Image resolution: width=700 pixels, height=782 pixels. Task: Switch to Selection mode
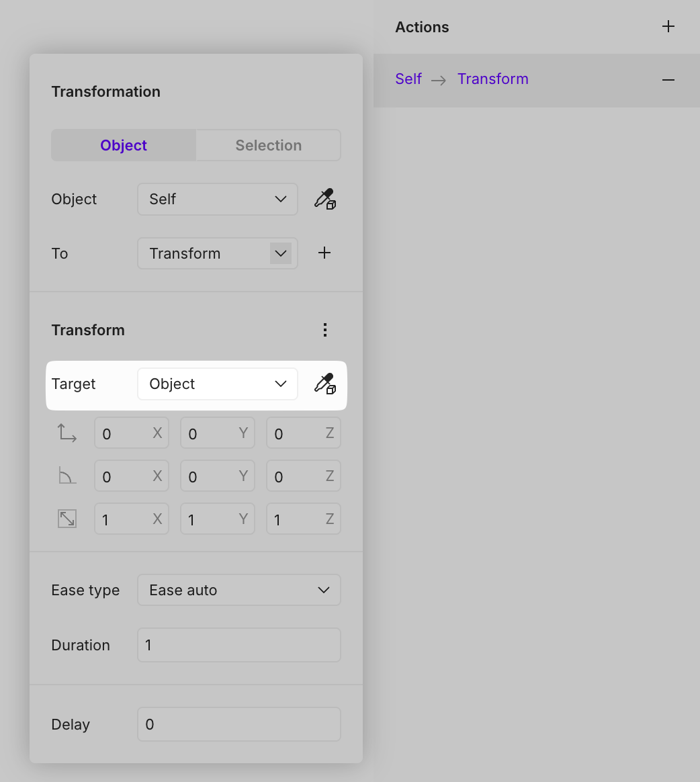tap(268, 145)
